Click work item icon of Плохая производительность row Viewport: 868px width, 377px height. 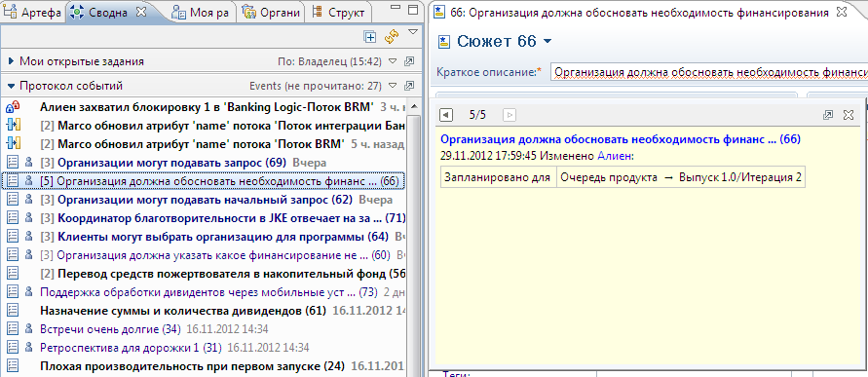pyautogui.click(x=12, y=366)
